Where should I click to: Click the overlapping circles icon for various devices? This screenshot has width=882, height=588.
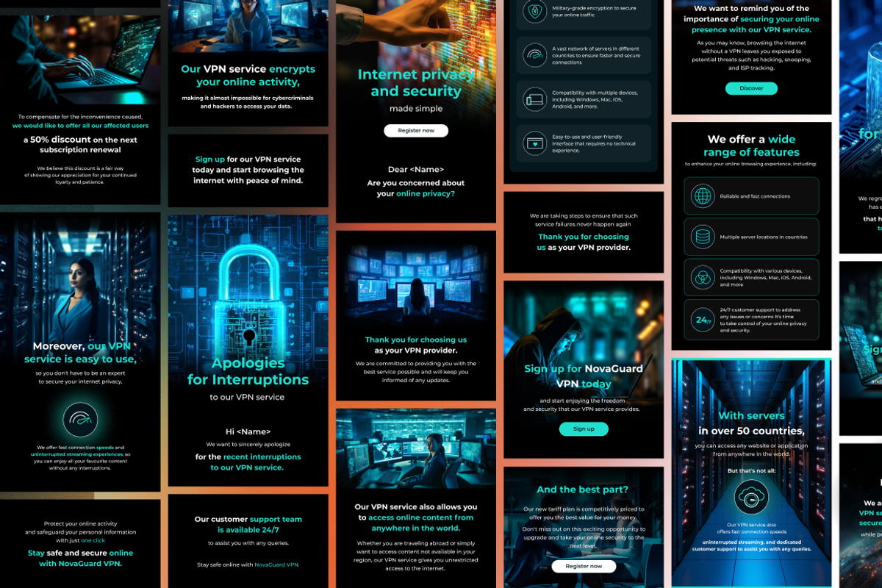click(x=703, y=277)
